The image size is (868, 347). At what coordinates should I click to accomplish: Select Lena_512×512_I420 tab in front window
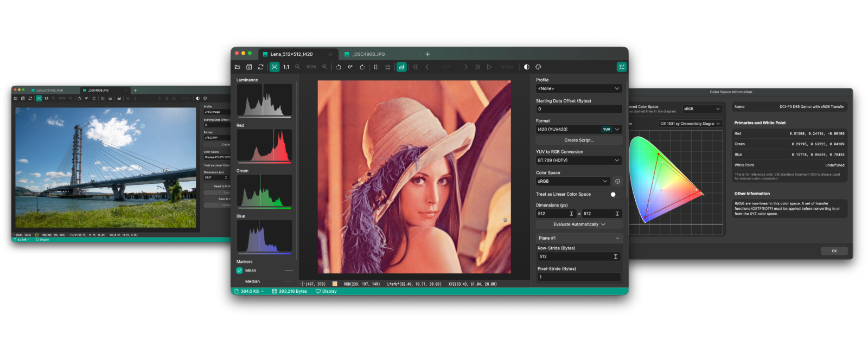[x=297, y=54]
